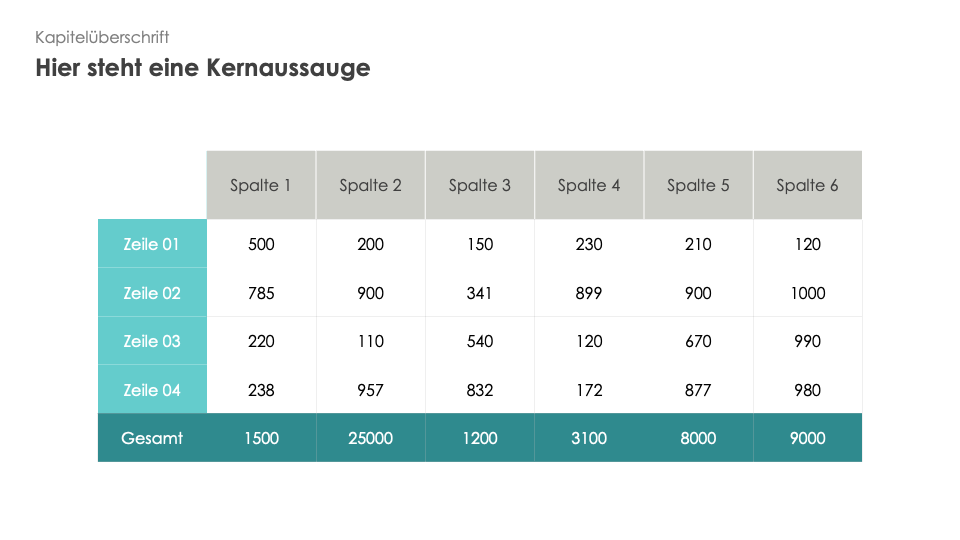
Task: Select the cell containing 25000
Action: pyautogui.click(x=370, y=438)
